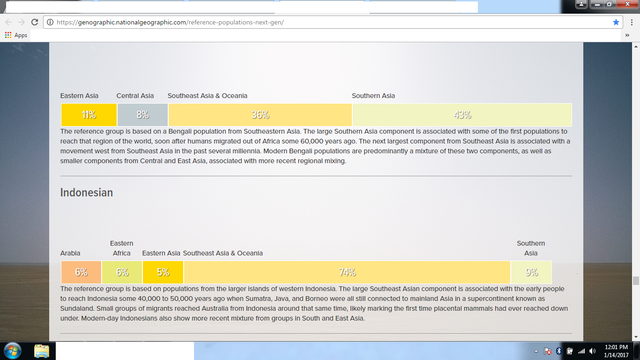Click the Eastern Asia label above 11% bar
Screen dimensions: 640x360
pyautogui.click(x=79, y=96)
